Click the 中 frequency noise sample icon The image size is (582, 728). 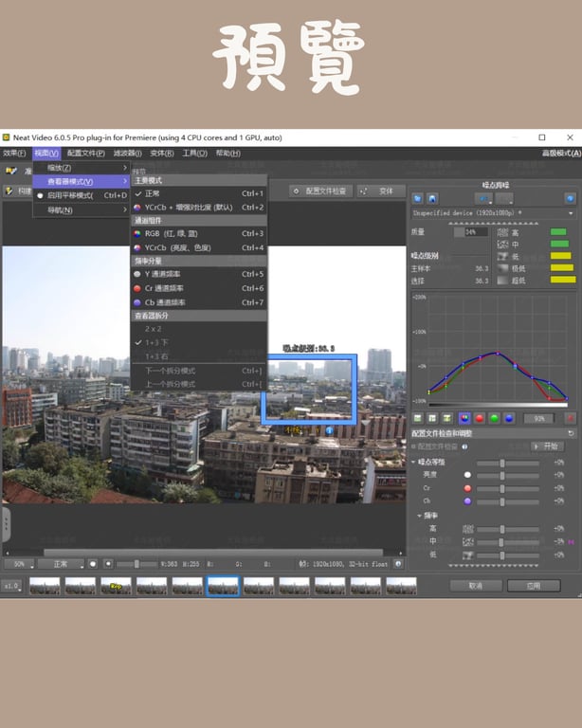click(x=502, y=245)
